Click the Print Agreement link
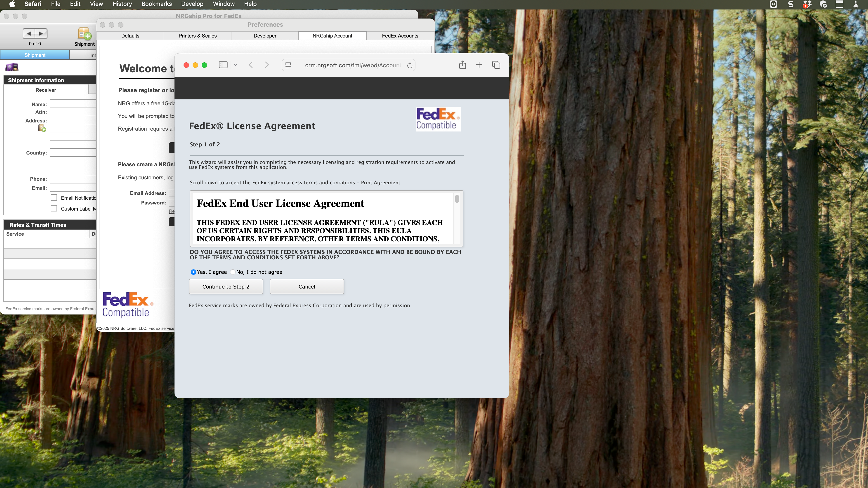The height and width of the screenshot is (488, 868). (x=380, y=183)
